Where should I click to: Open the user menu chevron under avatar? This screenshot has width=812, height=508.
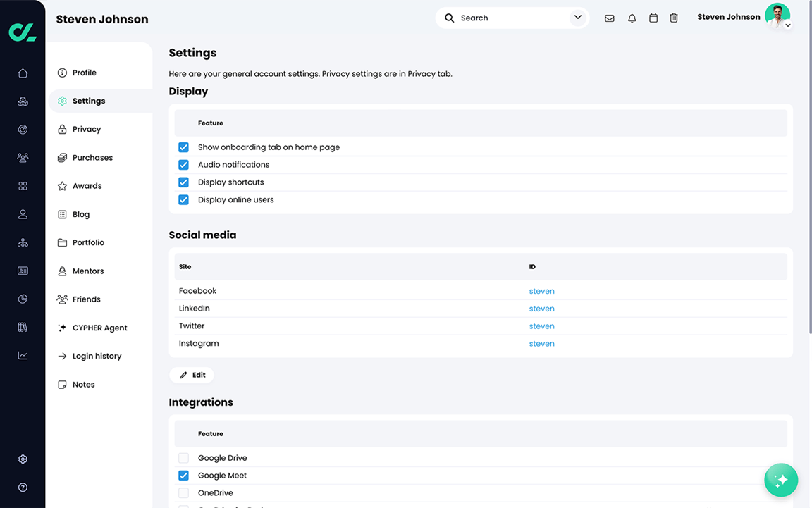tap(787, 25)
